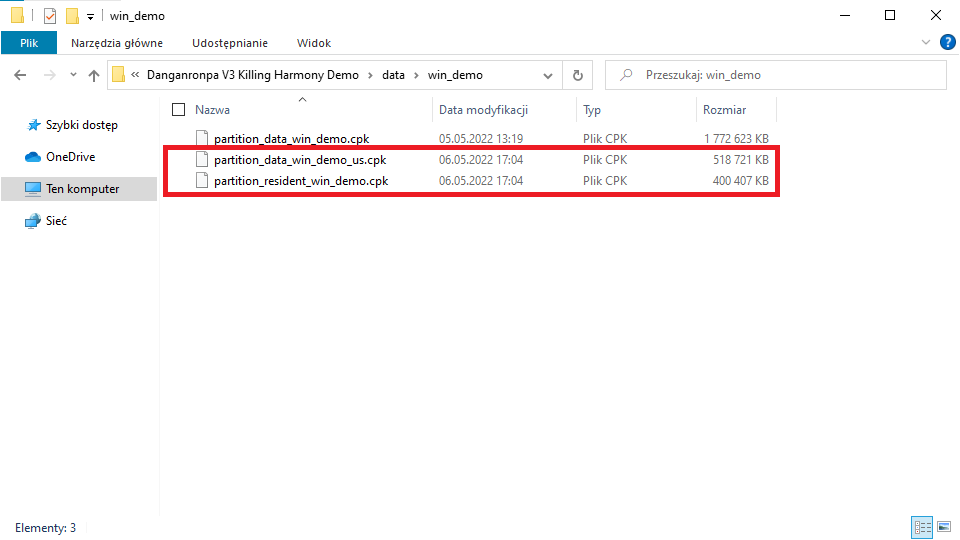Click the size value 518 721 KB
This screenshot has height=540, width=960.
tap(740, 160)
